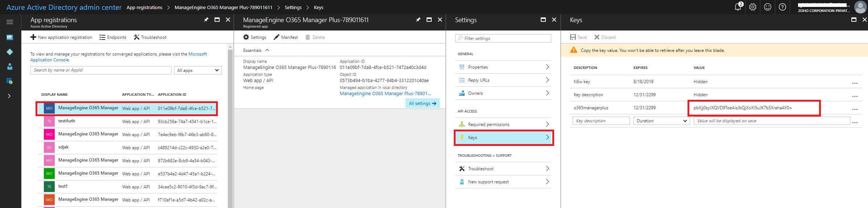The width and height of the screenshot is (868, 208).
Task: Collapse the Essentials section
Action: coord(267,50)
